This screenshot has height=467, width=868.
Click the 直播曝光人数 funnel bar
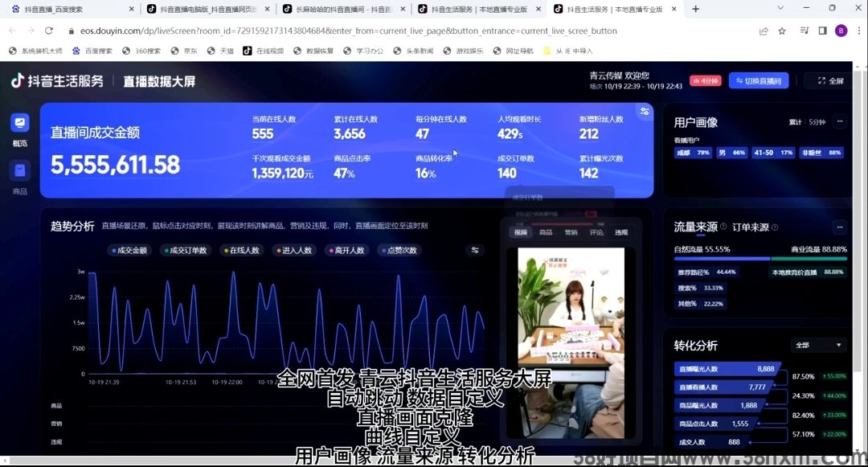727,368
